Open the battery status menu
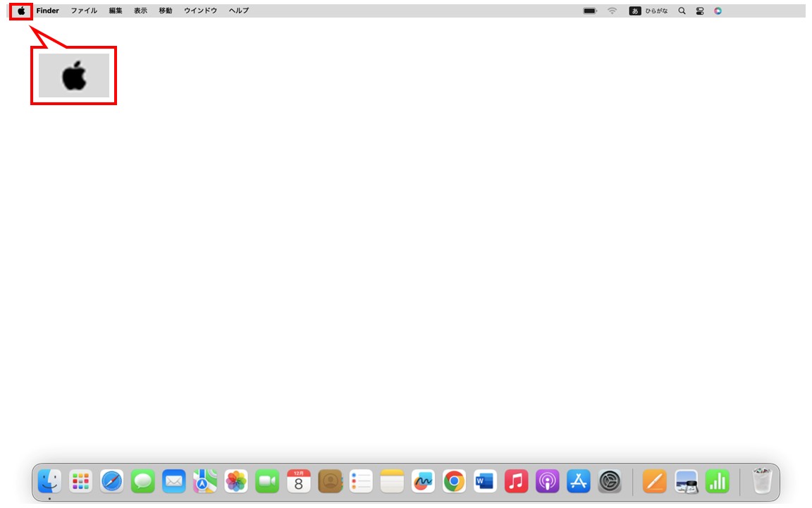 pos(589,11)
